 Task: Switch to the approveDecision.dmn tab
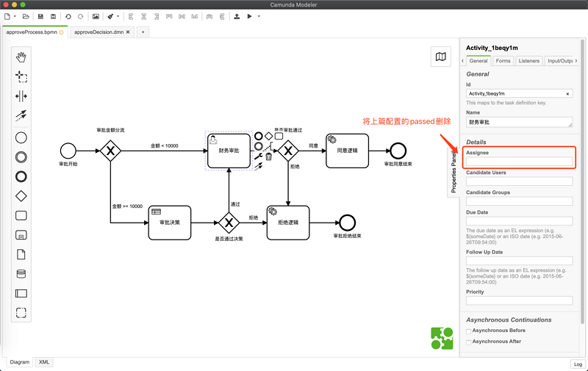98,32
